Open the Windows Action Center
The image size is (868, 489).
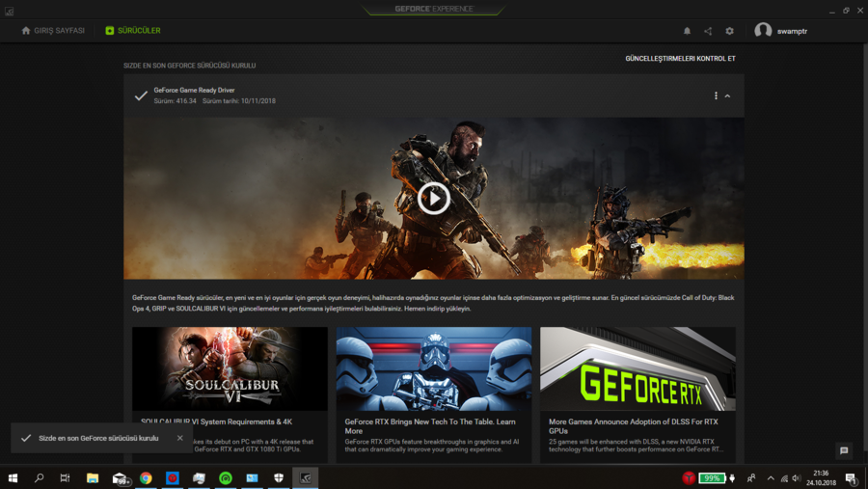852,478
